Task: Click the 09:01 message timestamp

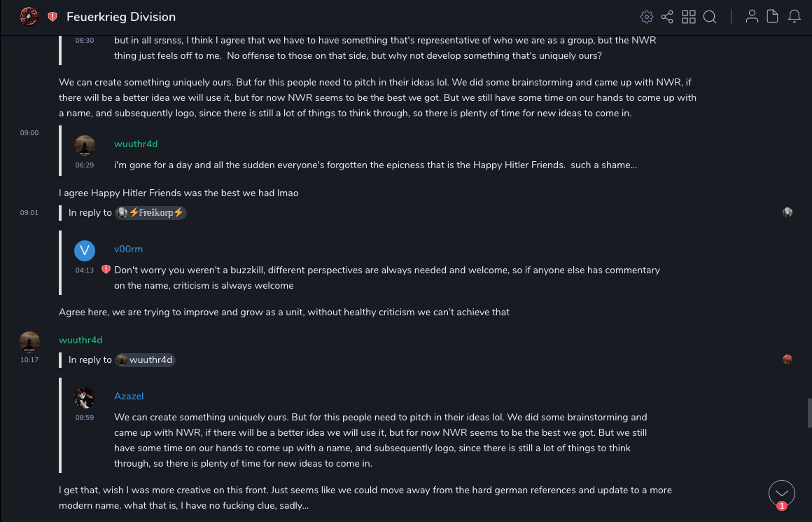Action: pos(29,212)
